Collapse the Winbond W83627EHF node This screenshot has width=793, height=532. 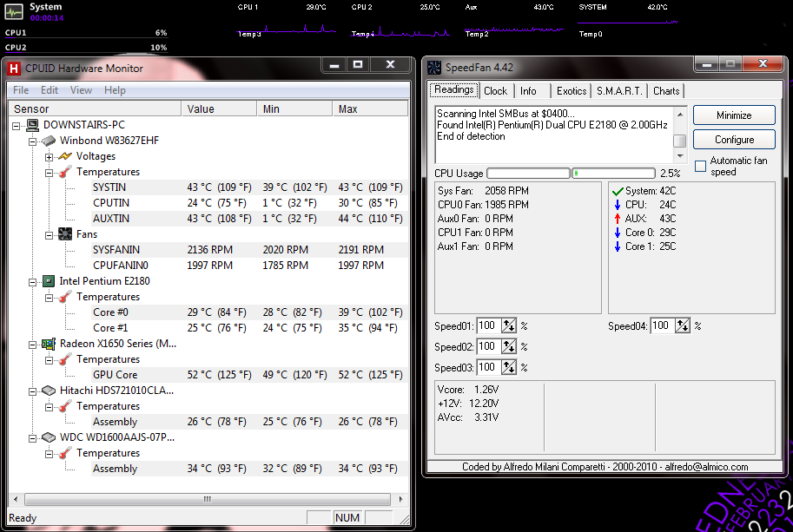click(32, 141)
